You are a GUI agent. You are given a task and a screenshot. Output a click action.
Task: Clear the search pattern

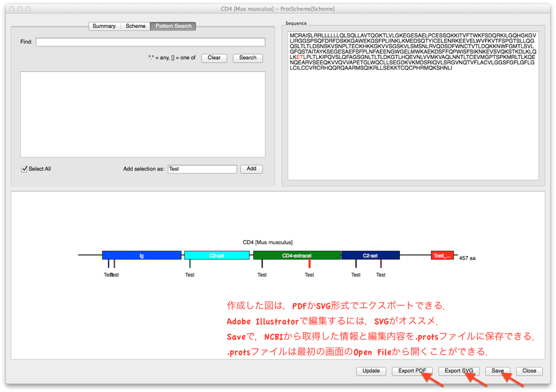(214, 58)
